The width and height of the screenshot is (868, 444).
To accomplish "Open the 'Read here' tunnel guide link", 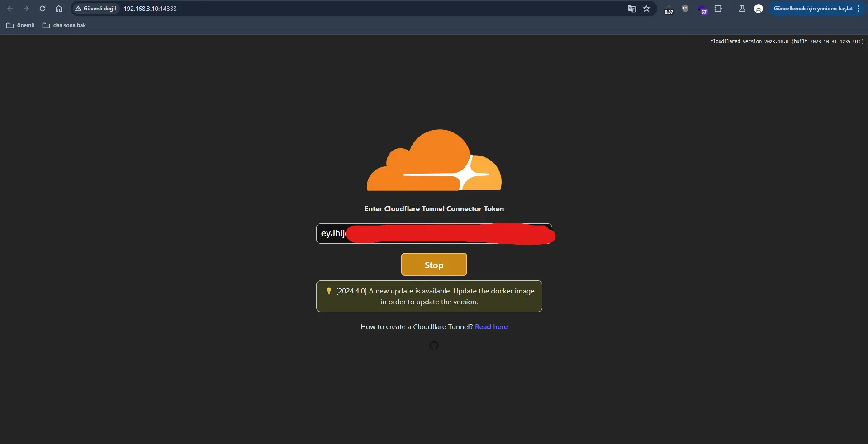I will (491, 326).
